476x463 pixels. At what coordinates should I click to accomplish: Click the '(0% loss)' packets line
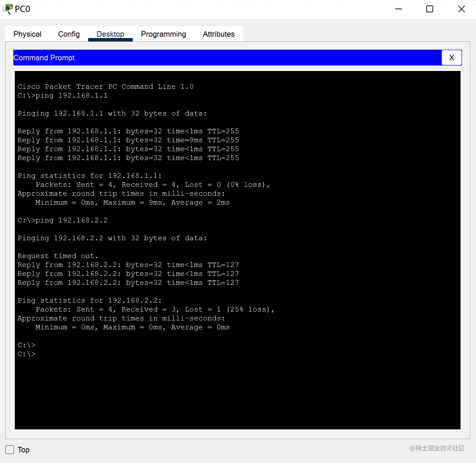153,185
